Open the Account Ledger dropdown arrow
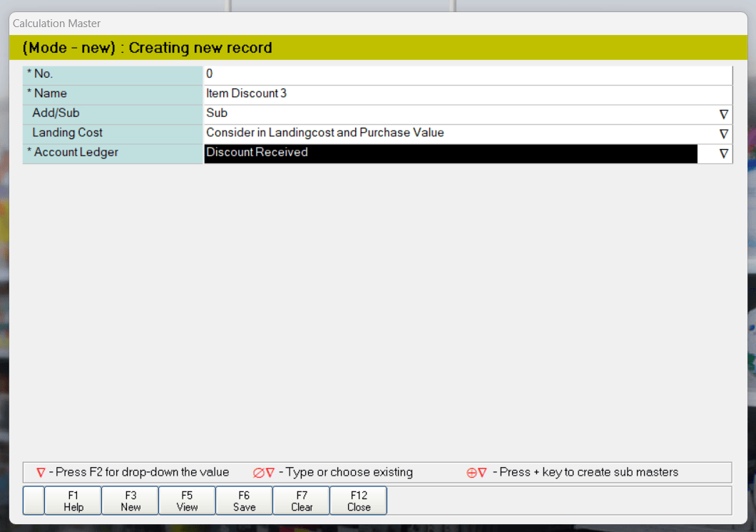Image resolution: width=756 pixels, height=532 pixels. tap(723, 154)
